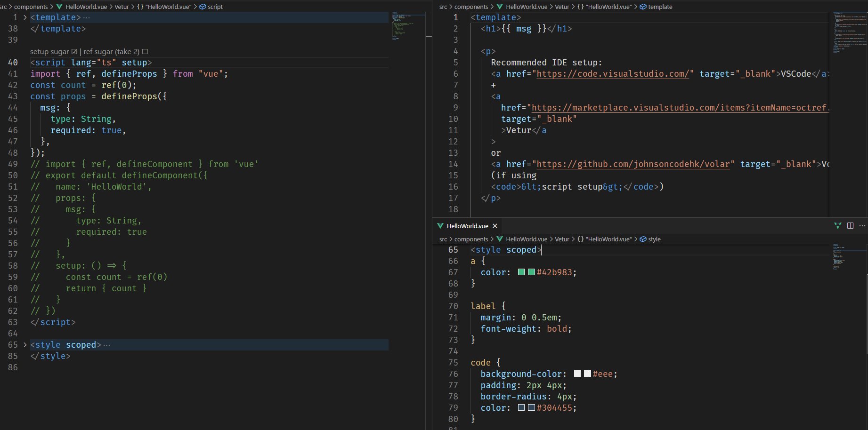Expand the folded style scoped block on line 65
The height and width of the screenshot is (430, 868).
tap(25, 345)
